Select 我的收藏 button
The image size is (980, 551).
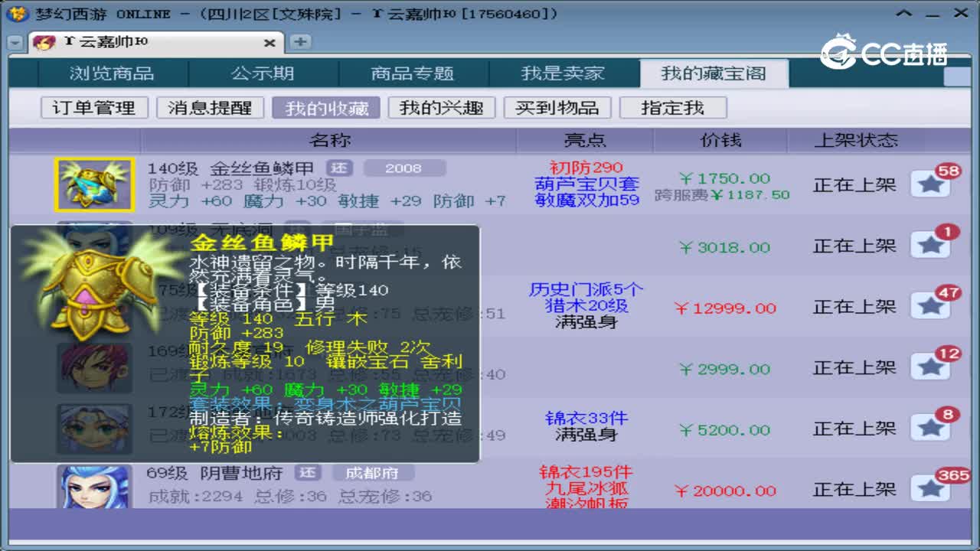coord(326,108)
